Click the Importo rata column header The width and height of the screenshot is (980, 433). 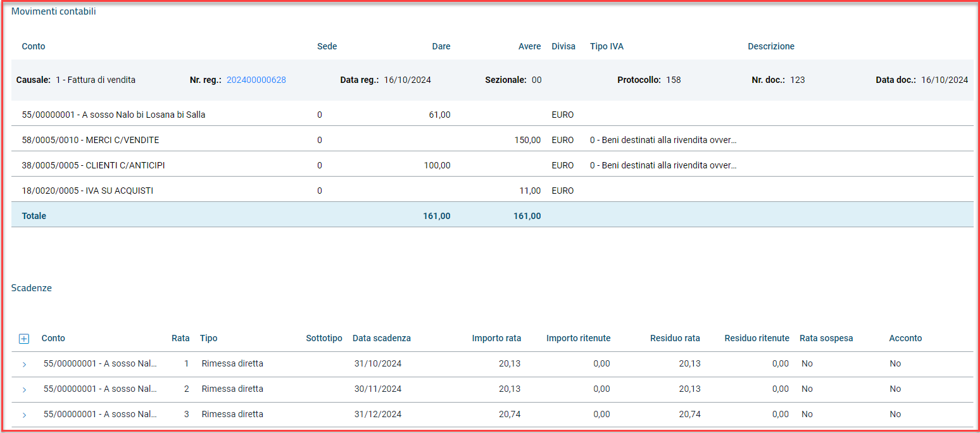[x=496, y=338]
